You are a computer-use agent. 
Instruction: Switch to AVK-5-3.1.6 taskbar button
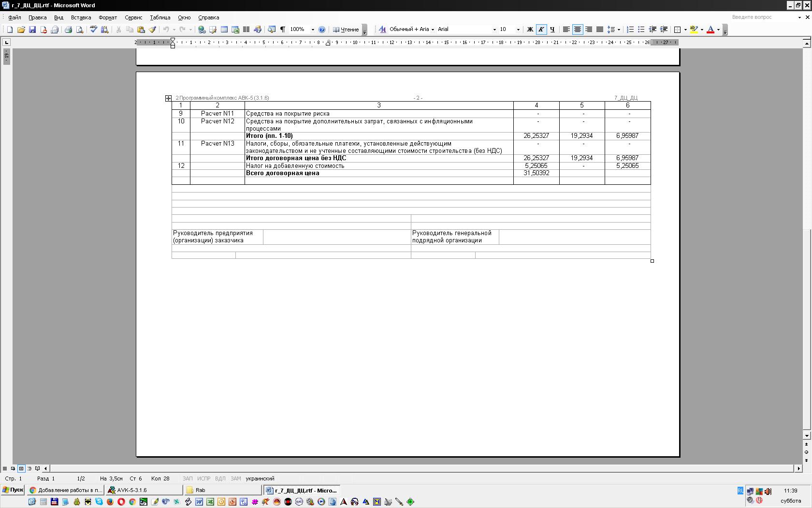[144, 490]
